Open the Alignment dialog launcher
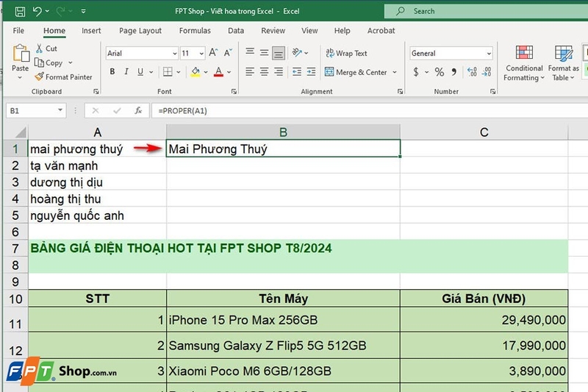The width and height of the screenshot is (588, 392). tap(400, 91)
